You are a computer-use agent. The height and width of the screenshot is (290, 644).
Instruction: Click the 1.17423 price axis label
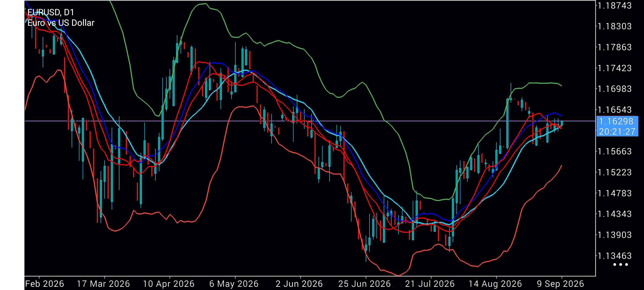[614, 68]
